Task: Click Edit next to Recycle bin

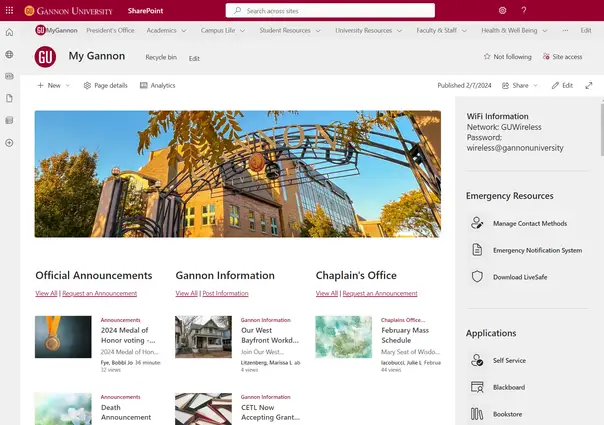Action: click(194, 59)
